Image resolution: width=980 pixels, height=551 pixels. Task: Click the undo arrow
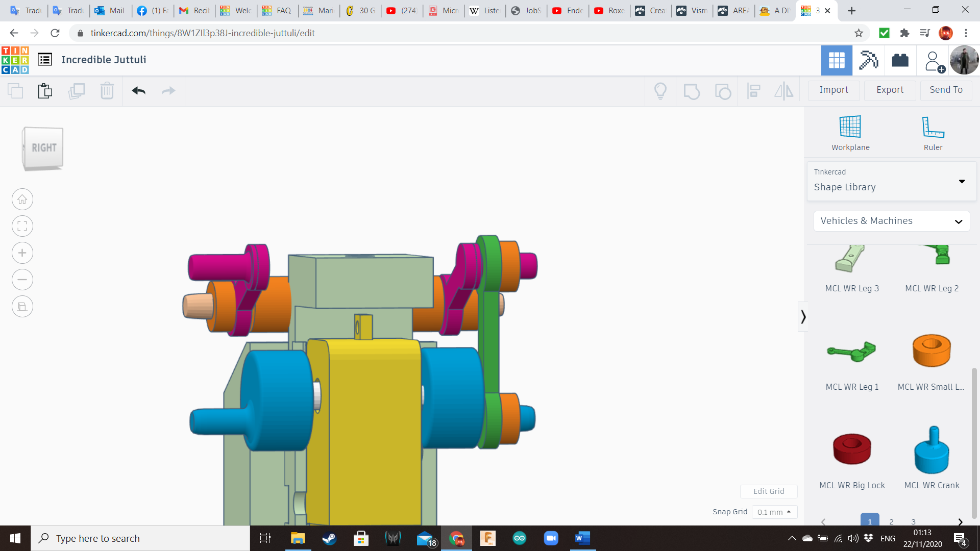coord(138,91)
